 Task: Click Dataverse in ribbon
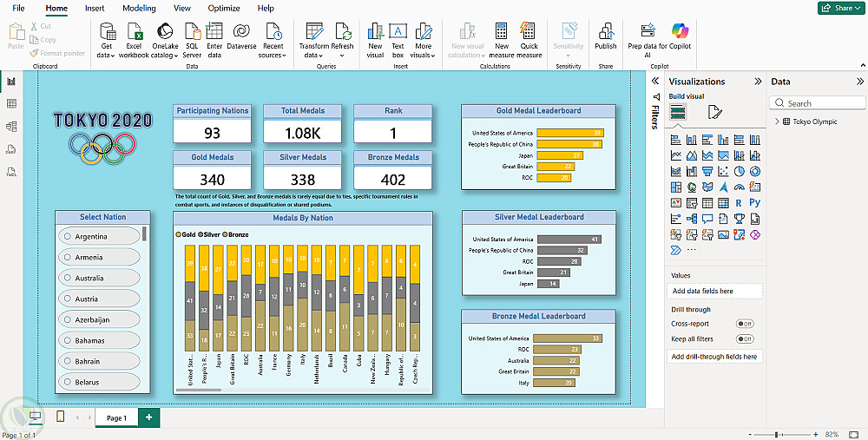tap(241, 36)
